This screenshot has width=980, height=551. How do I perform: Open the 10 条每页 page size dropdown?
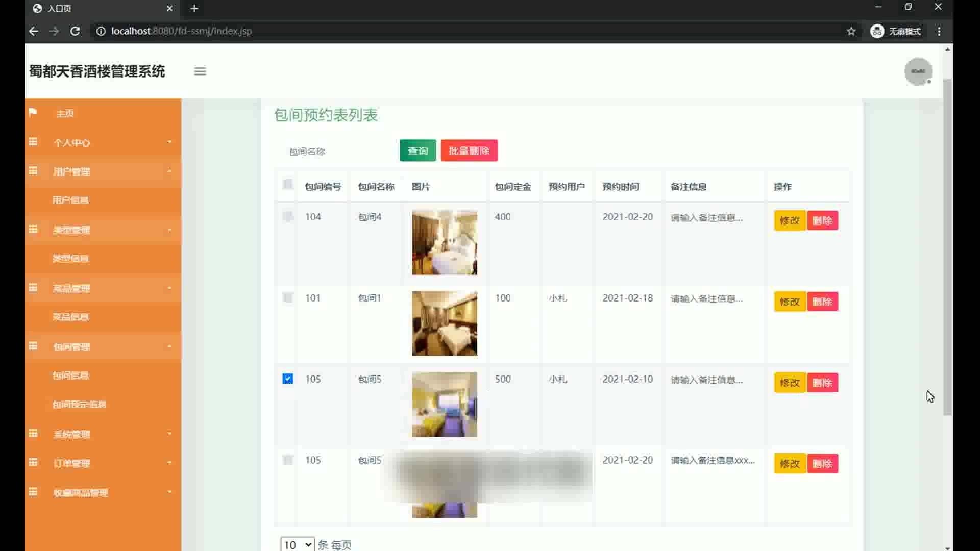[x=298, y=544]
